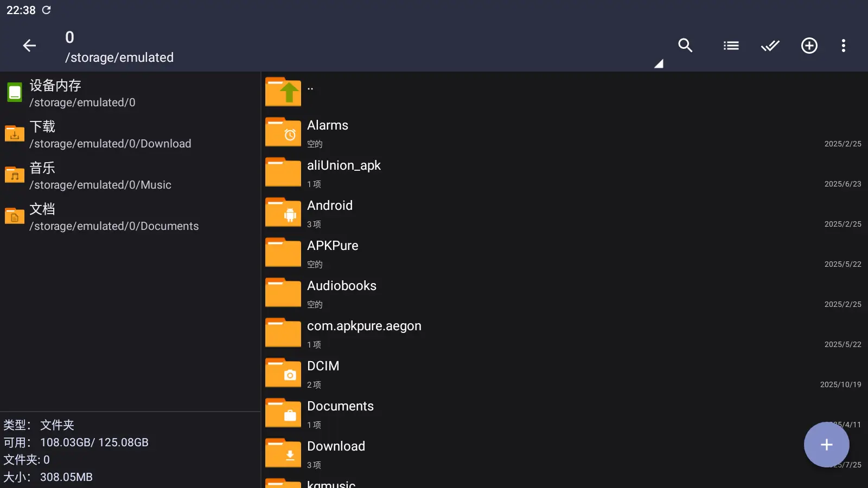
Task: Expand the path dropdown triangle
Action: [658, 64]
